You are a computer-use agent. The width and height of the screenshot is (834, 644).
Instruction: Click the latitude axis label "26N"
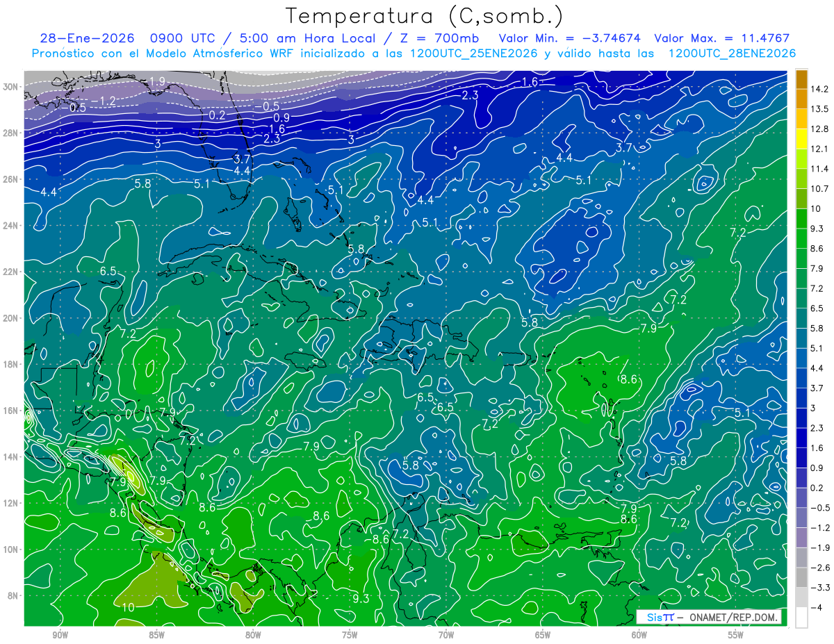click(x=11, y=179)
